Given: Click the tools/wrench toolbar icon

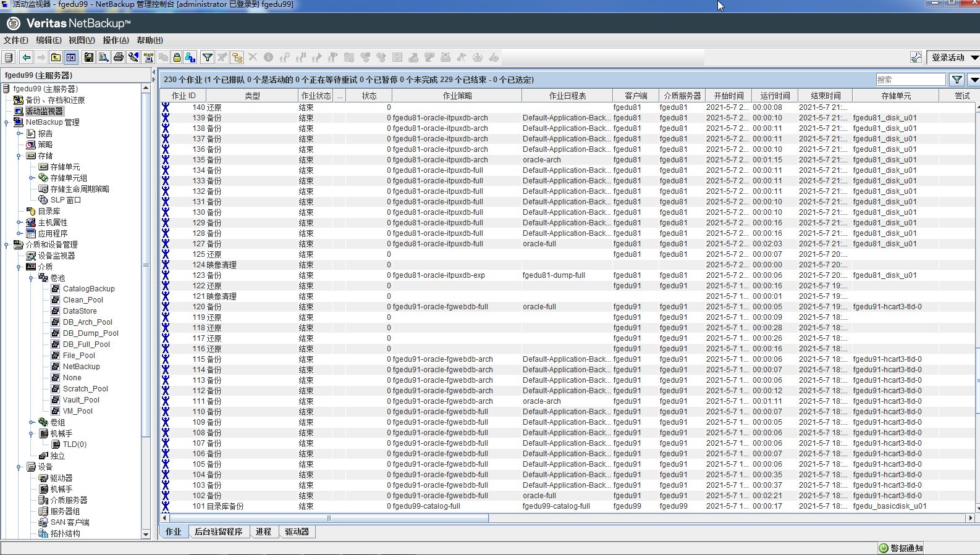Looking at the screenshot, I should coord(133,57).
